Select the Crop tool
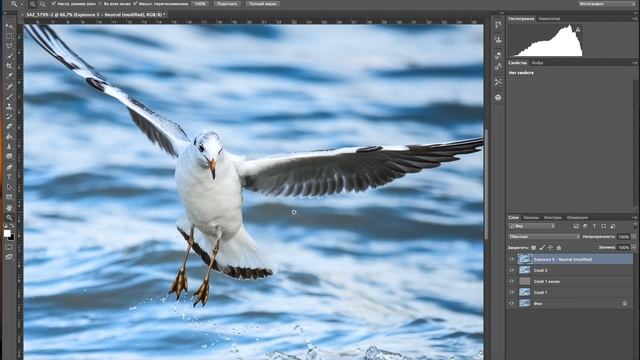The width and height of the screenshot is (640, 360). (x=9, y=66)
